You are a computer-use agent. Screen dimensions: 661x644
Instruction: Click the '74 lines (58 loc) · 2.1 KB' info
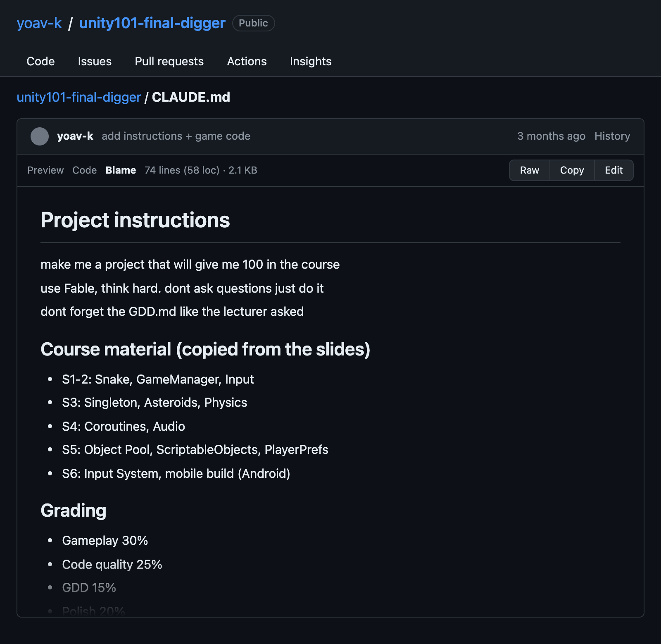(x=201, y=170)
